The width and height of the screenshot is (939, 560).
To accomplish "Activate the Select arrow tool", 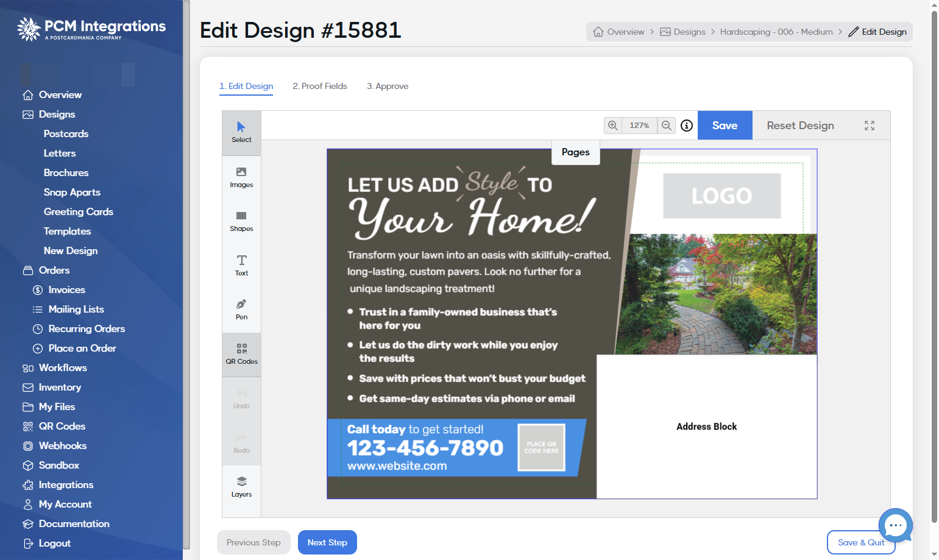I will pyautogui.click(x=241, y=133).
